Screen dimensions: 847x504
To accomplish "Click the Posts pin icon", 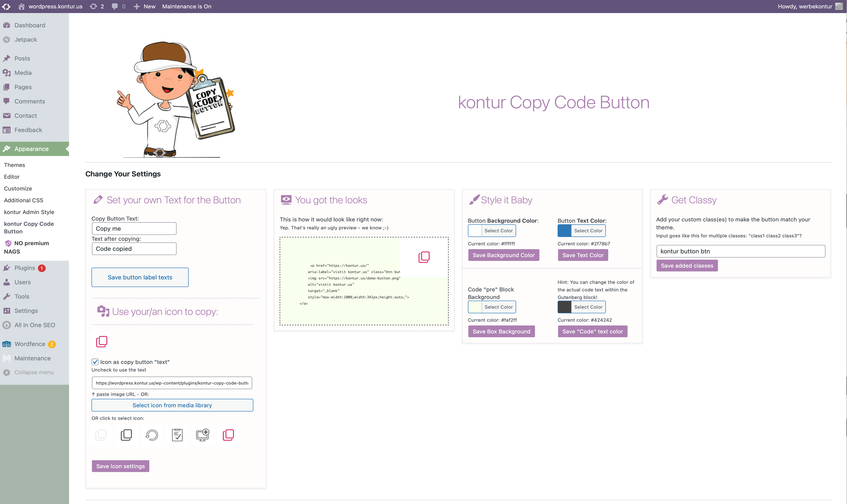I will [6, 59].
